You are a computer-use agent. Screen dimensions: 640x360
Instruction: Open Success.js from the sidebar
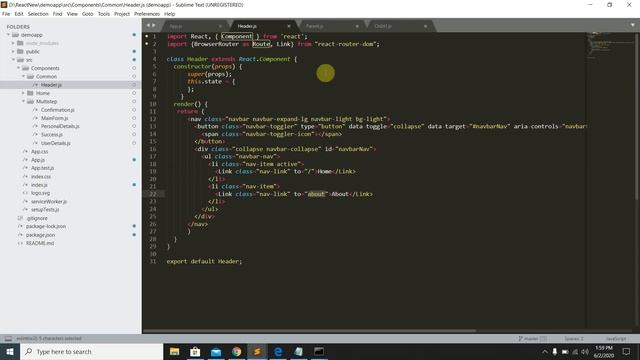(x=52, y=135)
